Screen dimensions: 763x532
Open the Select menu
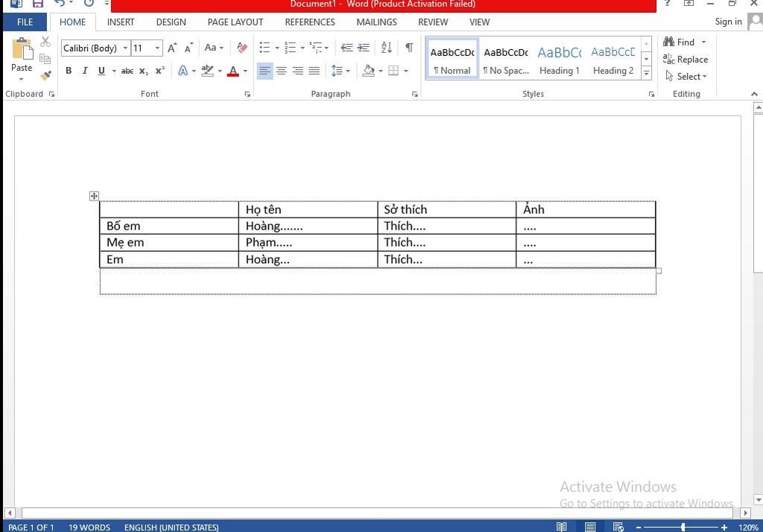(686, 77)
